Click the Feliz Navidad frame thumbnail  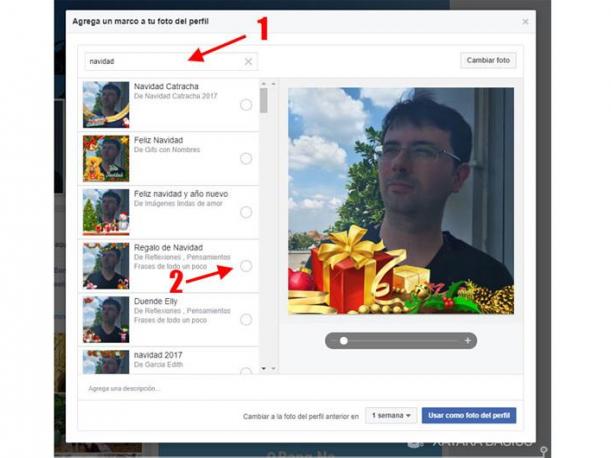(106, 158)
